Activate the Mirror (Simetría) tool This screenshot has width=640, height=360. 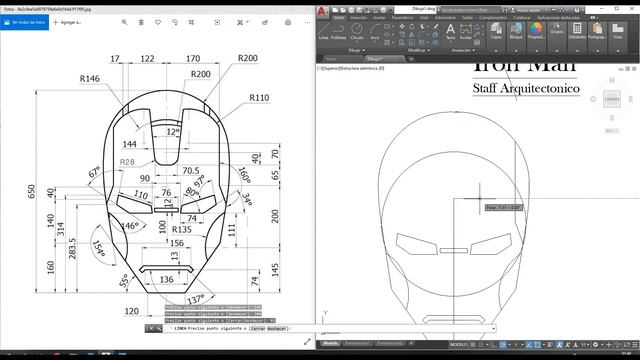tap(412, 34)
